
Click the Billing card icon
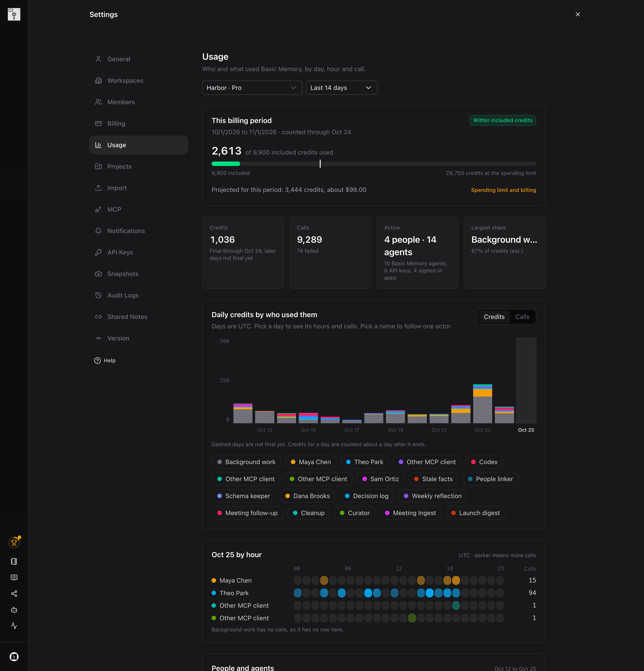point(98,124)
